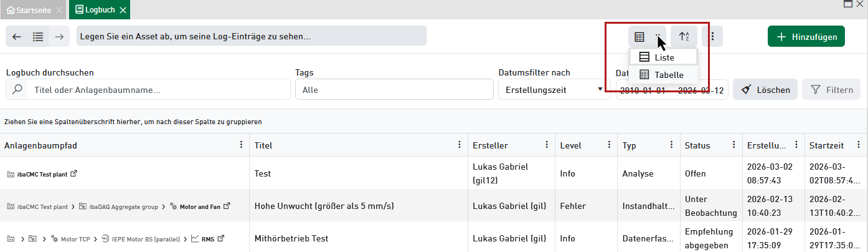Click the forward arrow navigation icon
This screenshot has width=868, height=252.
click(59, 37)
